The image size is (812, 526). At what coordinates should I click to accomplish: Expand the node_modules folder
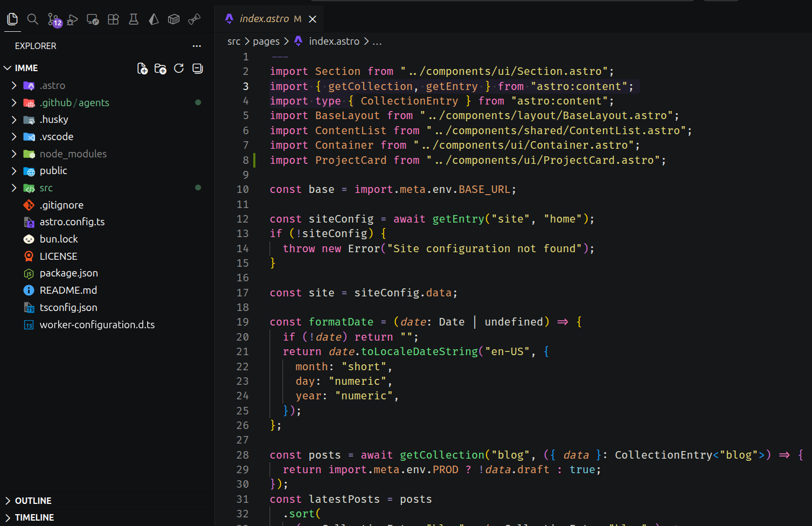[73, 154]
